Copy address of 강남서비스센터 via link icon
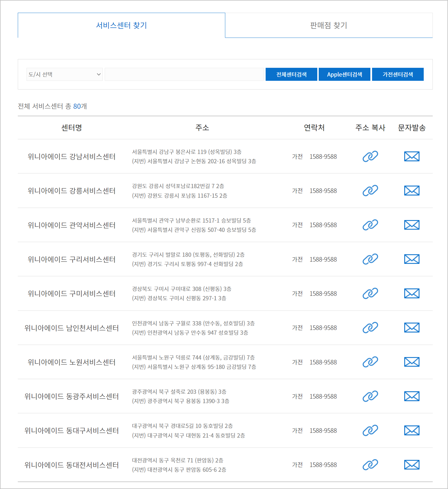 370,156
